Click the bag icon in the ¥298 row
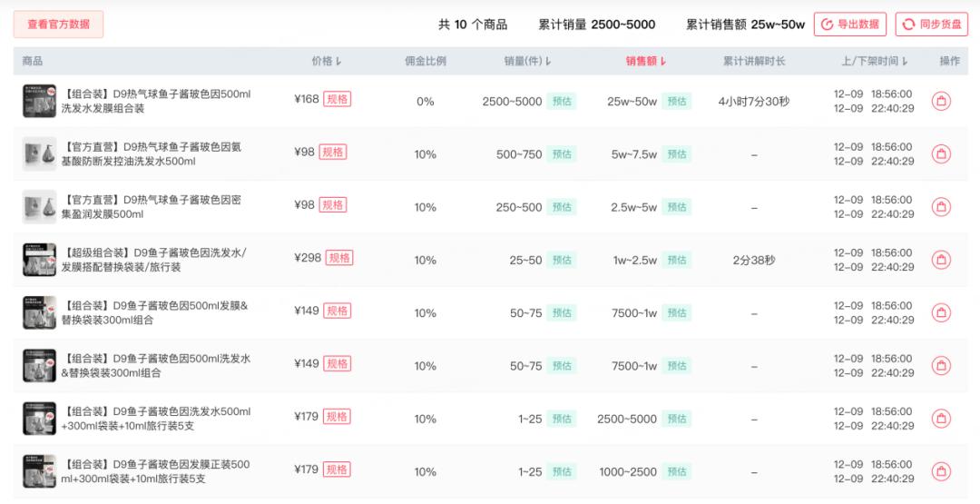The width and height of the screenshot is (980, 504). click(x=941, y=260)
